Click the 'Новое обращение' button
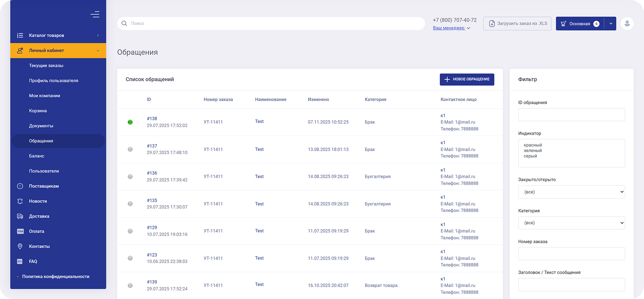The image size is (644, 299). [x=467, y=79]
